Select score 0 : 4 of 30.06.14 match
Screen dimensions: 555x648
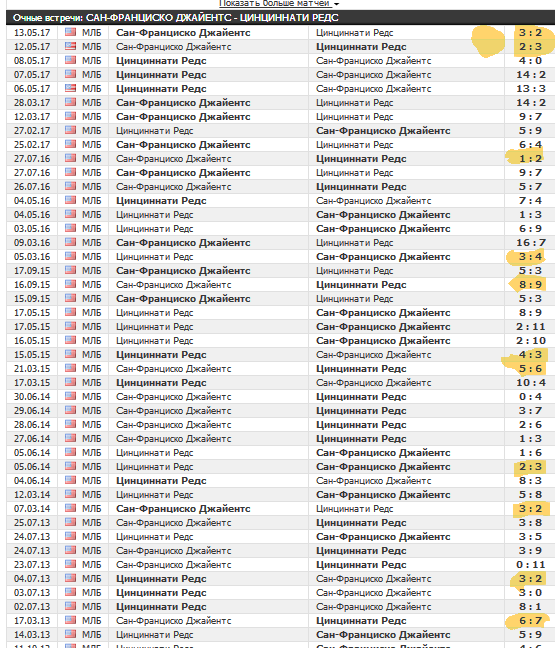pos(531,397)
